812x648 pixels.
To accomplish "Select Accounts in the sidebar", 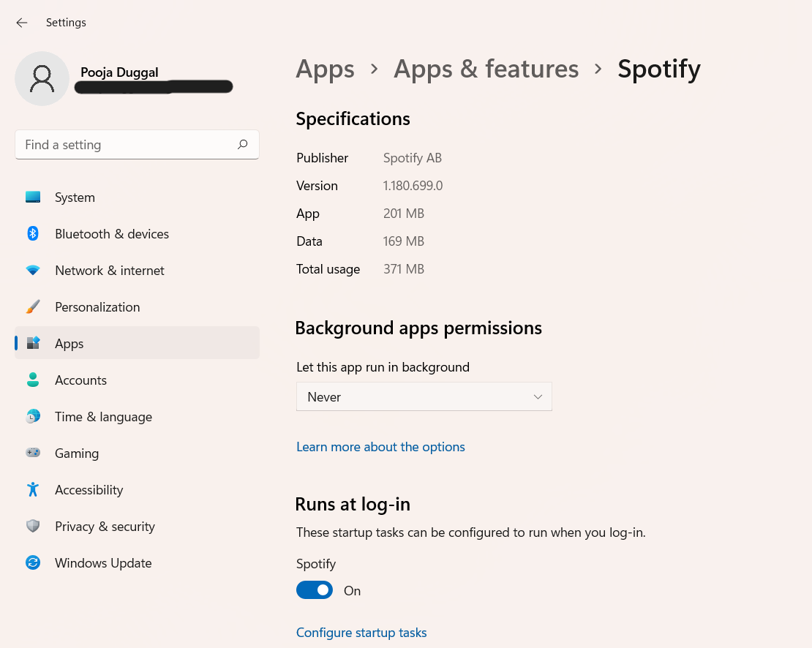I will pos(80,380).
